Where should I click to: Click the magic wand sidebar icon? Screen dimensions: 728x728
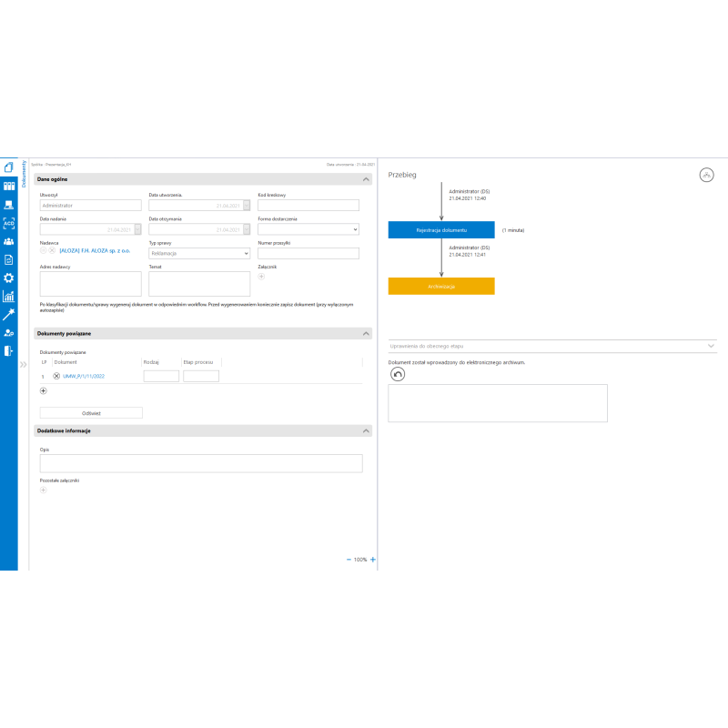click(x=8, y=314)
